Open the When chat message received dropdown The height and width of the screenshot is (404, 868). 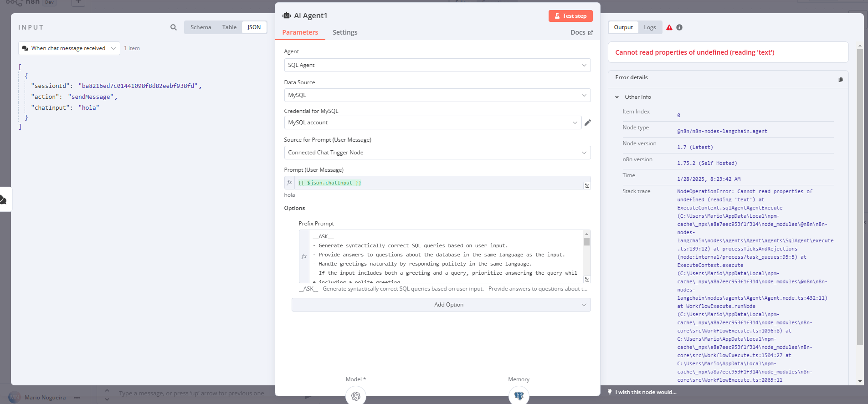[x=69, y=48]
